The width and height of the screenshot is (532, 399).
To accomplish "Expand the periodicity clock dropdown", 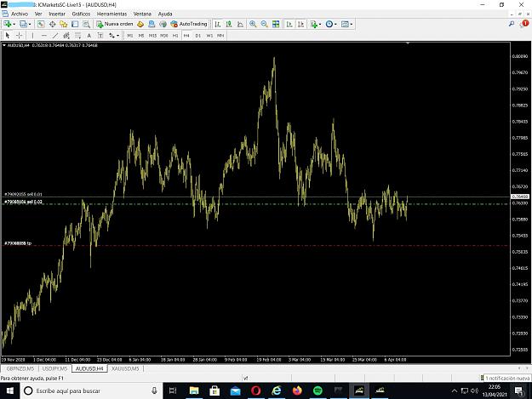I will 335,25.
